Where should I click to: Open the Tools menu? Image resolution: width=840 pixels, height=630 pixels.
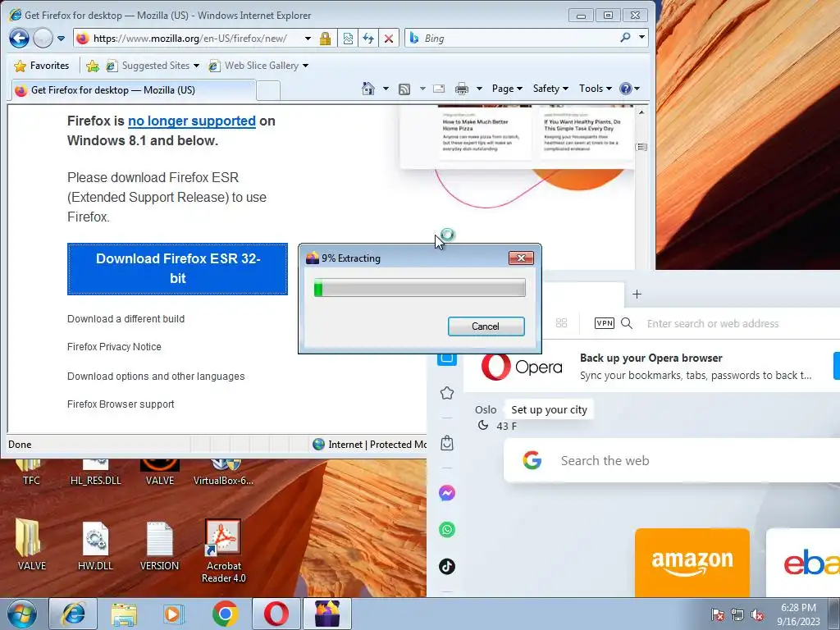(x=595, y=89)
